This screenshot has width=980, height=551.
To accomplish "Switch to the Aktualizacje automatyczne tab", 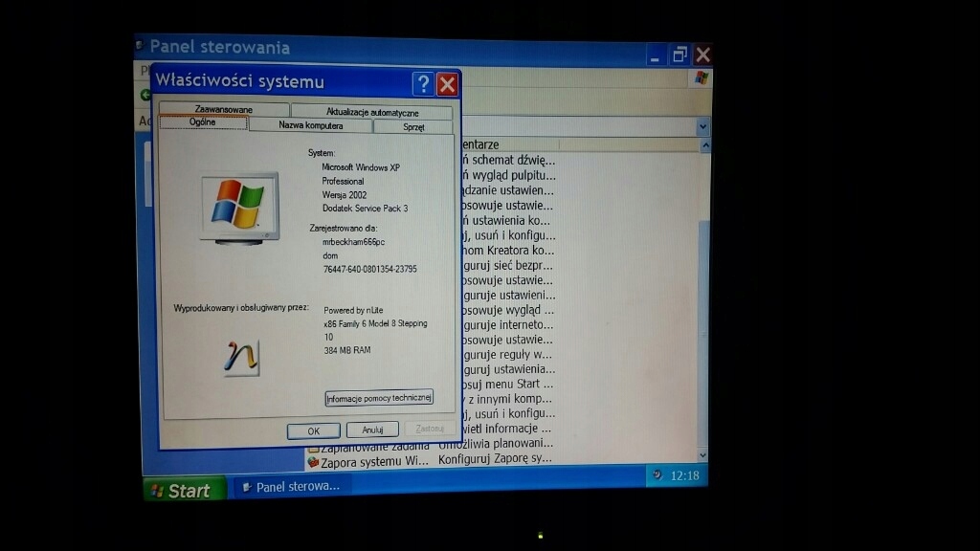I will [x=372, y=113].
